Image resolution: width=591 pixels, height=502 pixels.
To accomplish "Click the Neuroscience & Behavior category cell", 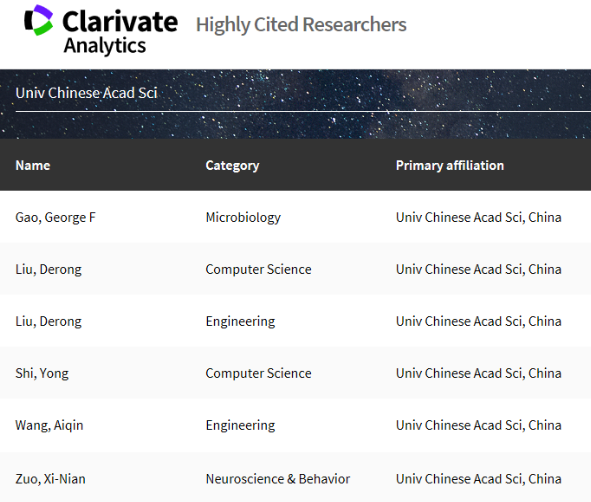I will coord(278,479).
